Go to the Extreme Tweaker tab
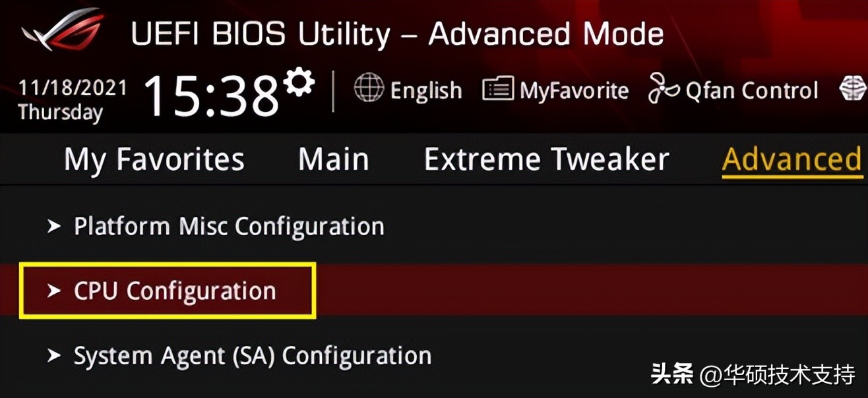 (x=546, y=160)
